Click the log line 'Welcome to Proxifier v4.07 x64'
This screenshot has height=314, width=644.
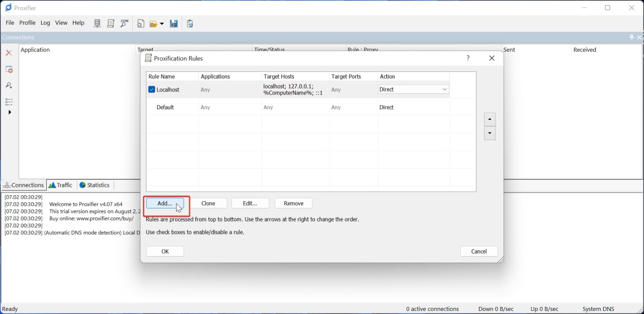[x=86, y=204]
